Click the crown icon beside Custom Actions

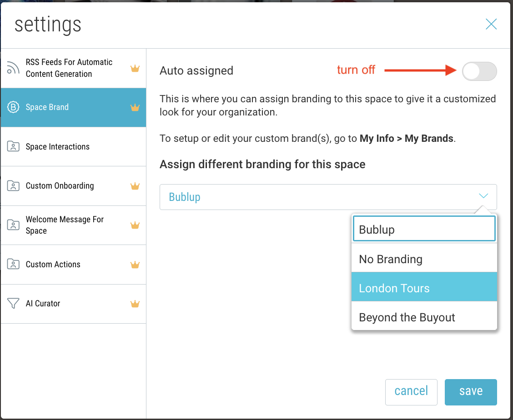(135, 265)
